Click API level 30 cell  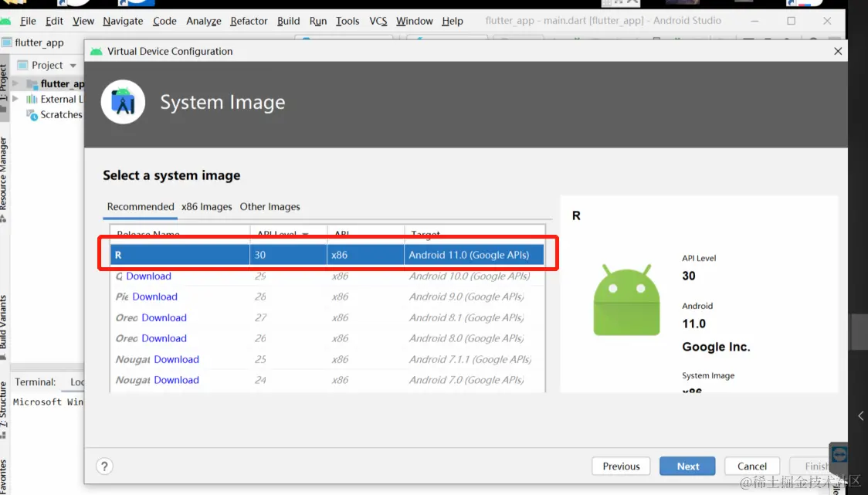point(288,255)
